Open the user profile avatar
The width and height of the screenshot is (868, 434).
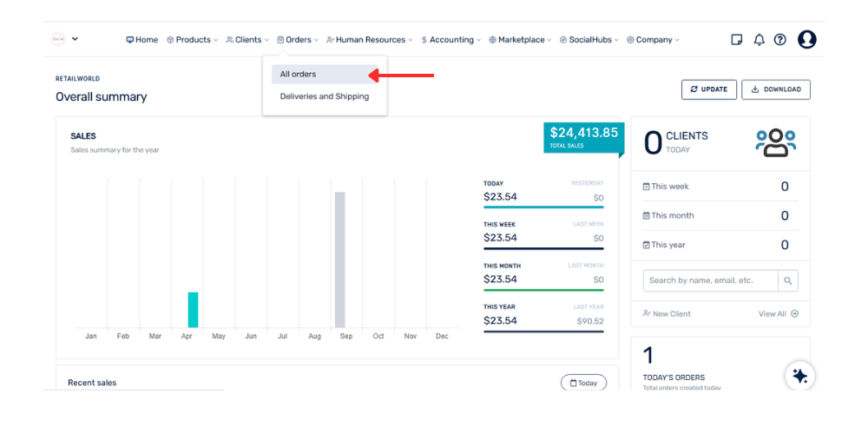(x=807, y=40)
